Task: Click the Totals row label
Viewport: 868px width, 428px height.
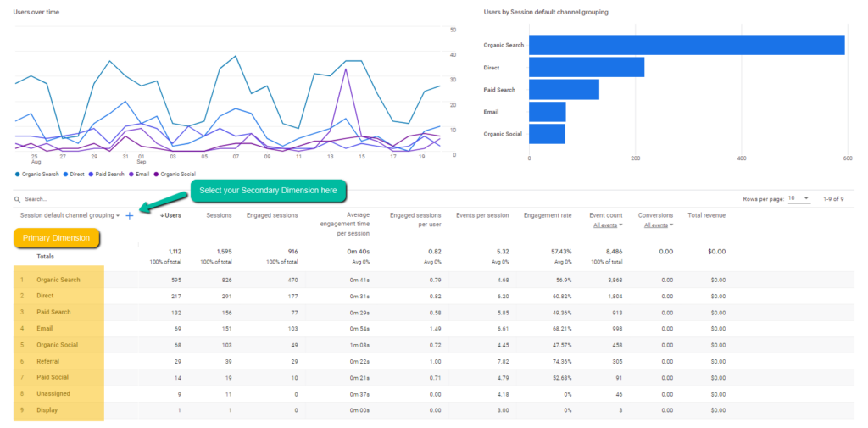Action: point(46,256)
